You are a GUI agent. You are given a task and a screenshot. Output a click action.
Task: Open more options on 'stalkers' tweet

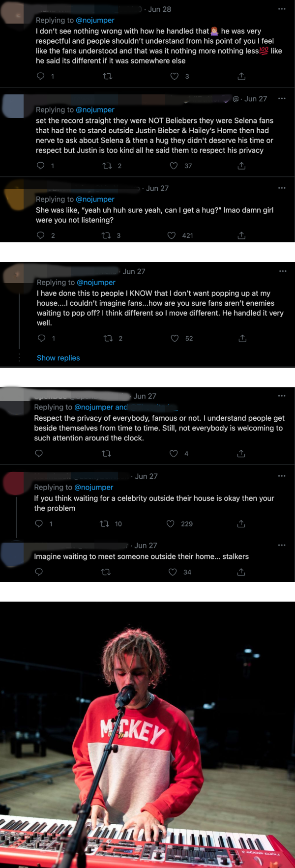tap(282, 545)
